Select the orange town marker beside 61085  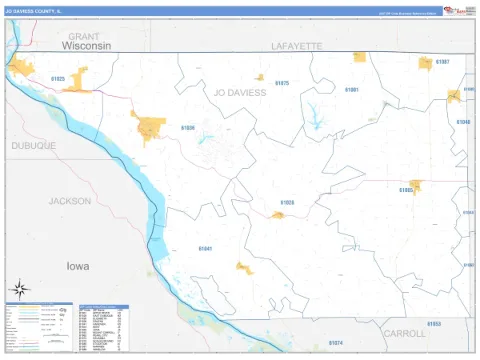(416, 187)
